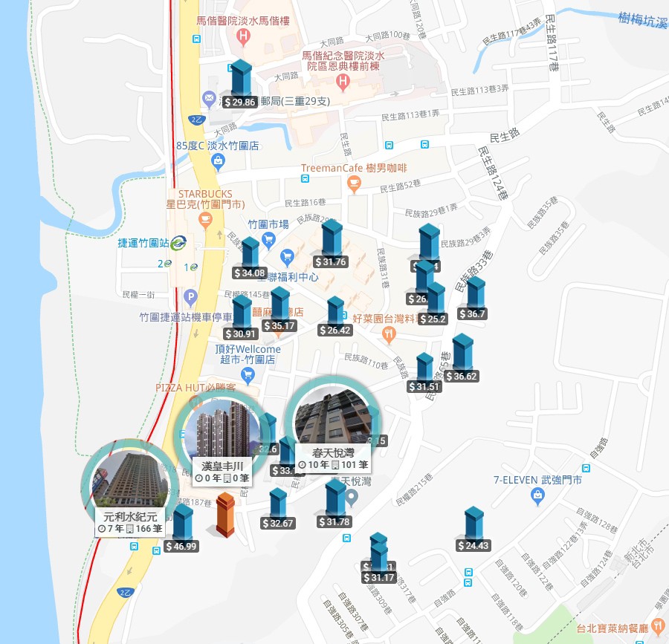Select the 聯福利中心 shopping cart pin

pos(287,258)
